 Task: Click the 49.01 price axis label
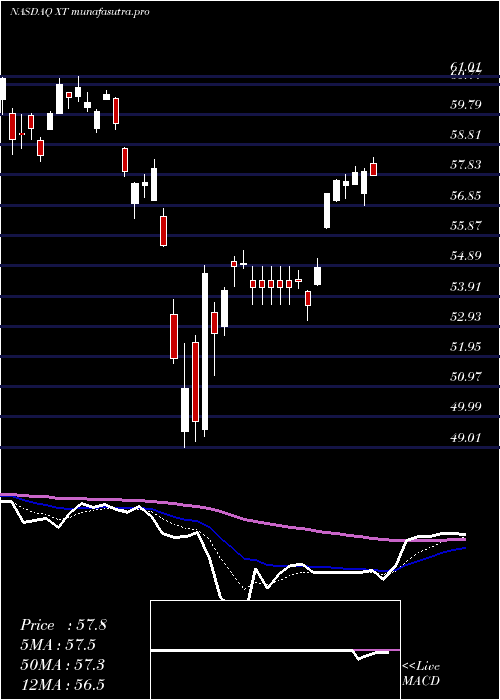coord(466,437)
